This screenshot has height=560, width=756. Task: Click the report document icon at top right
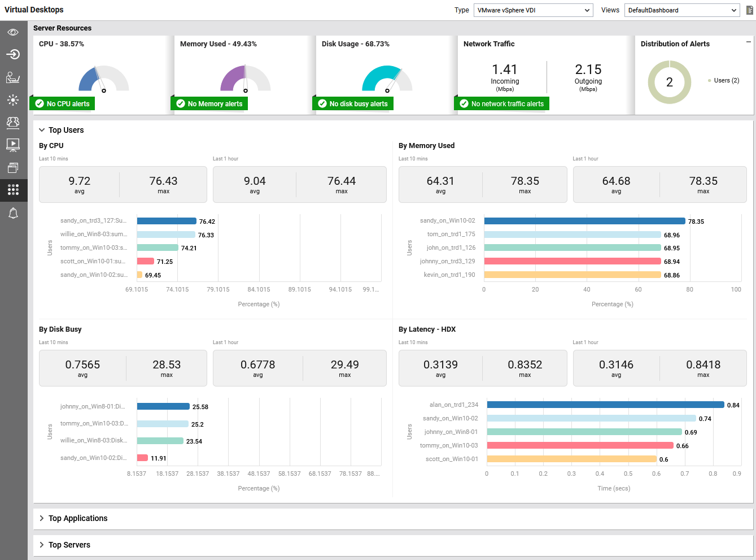pos(749,10)
